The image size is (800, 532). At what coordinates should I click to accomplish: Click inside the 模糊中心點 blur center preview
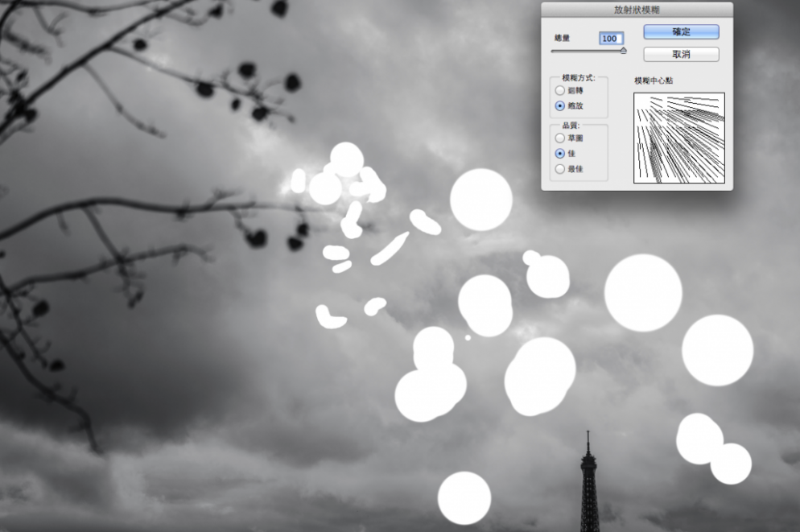pyautogui.click(x=678, y=138)
